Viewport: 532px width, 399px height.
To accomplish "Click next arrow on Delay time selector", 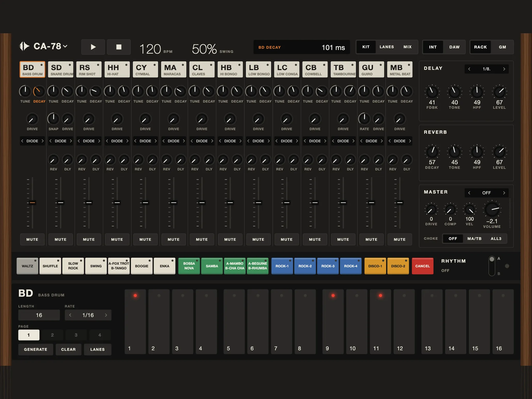I will pyautogui.click(x=504, y=69).
